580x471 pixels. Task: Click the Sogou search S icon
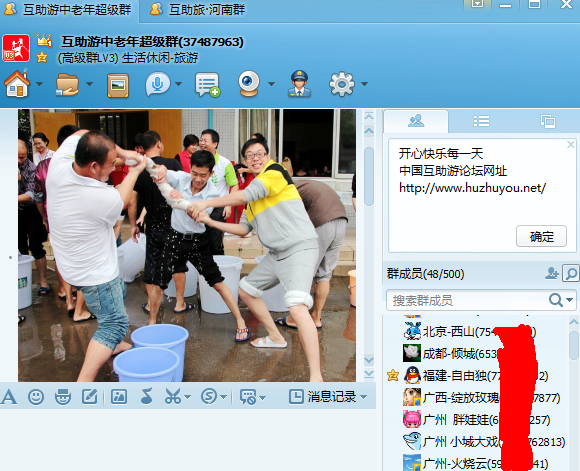(x=209, y=397)
